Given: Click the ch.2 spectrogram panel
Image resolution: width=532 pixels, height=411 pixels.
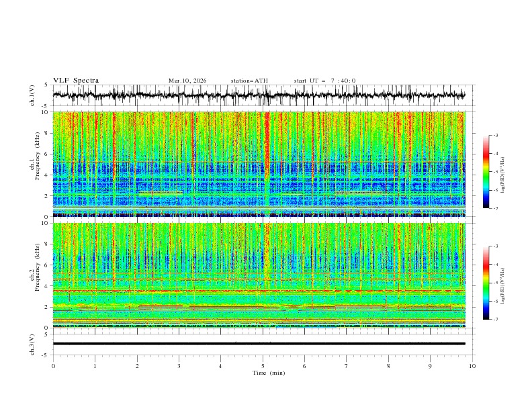Looking at the screenshot, I should point(259,275).
